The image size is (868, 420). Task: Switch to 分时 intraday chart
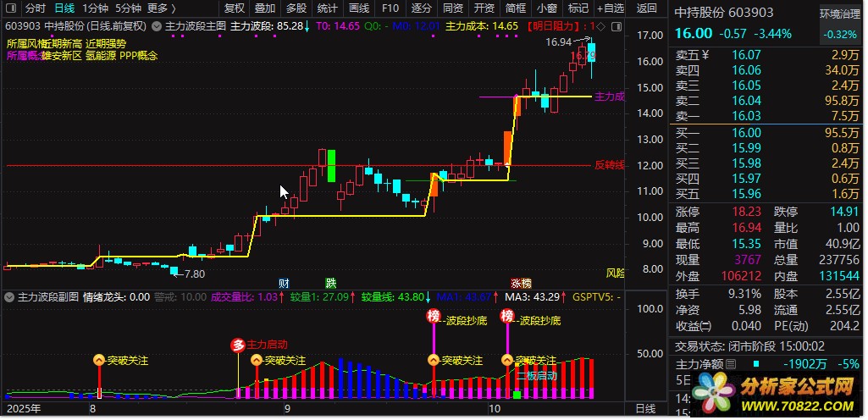(x=36, y=8)
